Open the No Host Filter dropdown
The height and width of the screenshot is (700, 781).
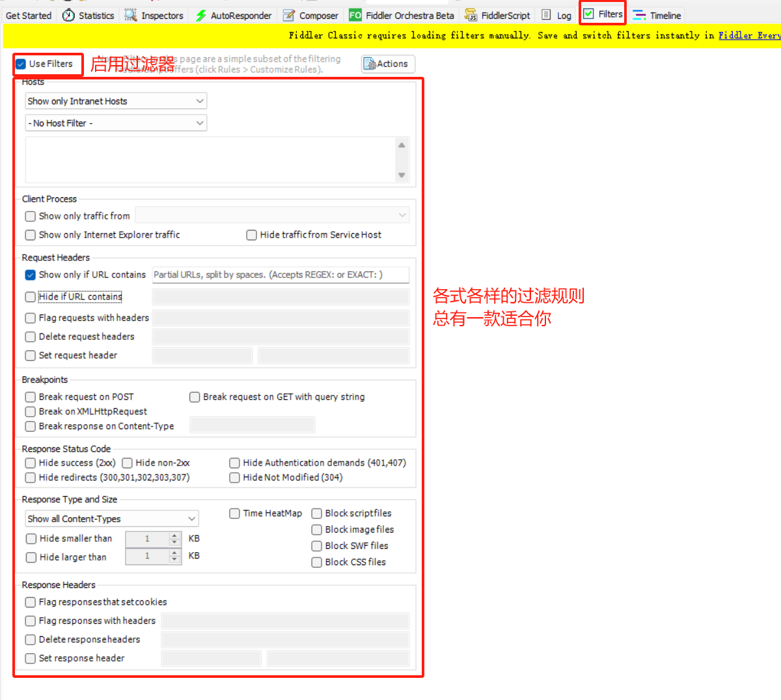pos(116,123)
